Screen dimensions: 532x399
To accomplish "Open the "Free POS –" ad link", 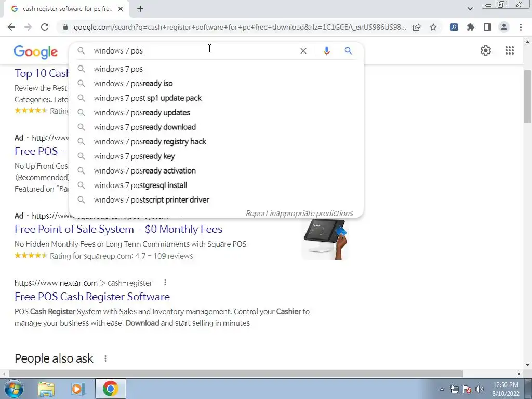I will (x=40, y=151).
